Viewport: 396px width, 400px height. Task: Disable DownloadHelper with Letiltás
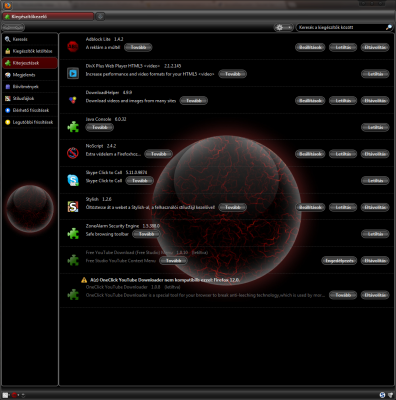(x=343, y=101)
